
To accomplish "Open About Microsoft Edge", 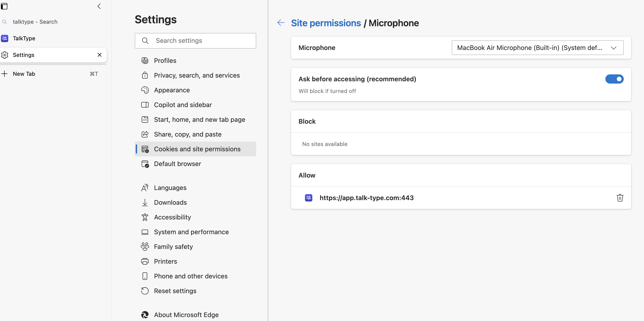I will 195,315.
